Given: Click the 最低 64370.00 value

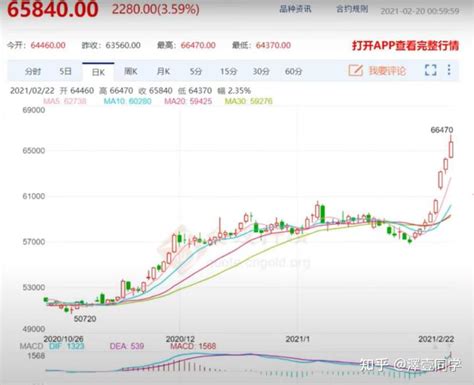Looking at the screenshot, I should (x=273, y=45).
